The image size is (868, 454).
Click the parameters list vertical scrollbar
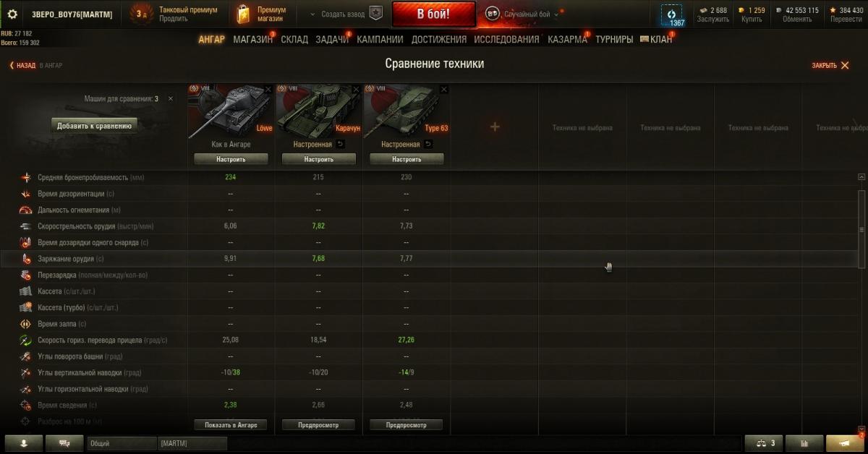[x=861, y=229]
